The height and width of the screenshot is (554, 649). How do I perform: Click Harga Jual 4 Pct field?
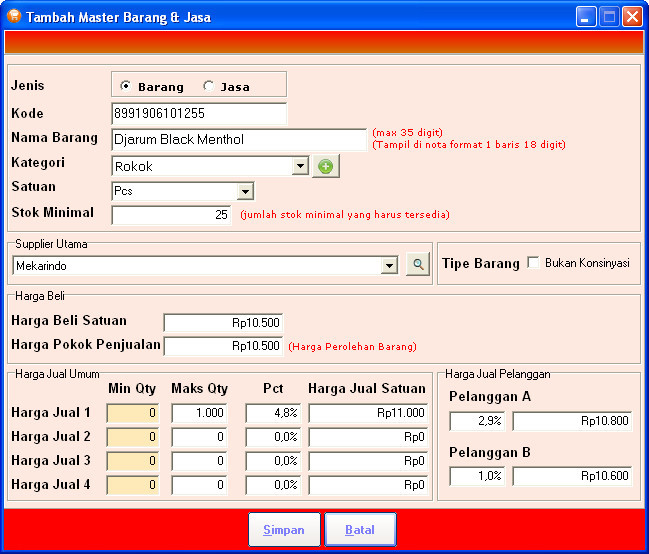(x=273, y=485)
